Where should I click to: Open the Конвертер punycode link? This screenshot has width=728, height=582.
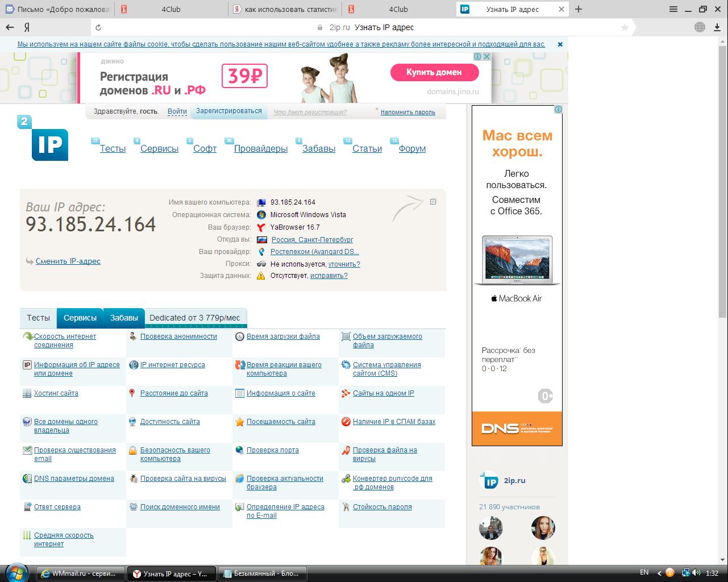coord(393,483)
